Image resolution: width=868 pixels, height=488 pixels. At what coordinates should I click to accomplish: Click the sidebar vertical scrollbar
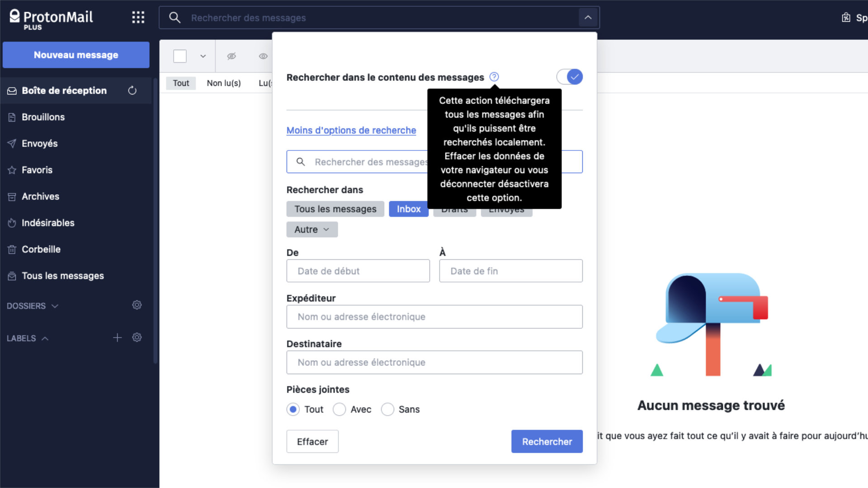pyautogui.click(x=156, y=221)
